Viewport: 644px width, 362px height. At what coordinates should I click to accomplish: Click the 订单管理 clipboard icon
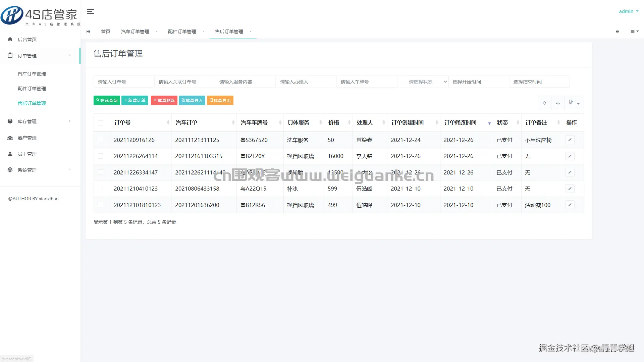click(x=10, y=55)
